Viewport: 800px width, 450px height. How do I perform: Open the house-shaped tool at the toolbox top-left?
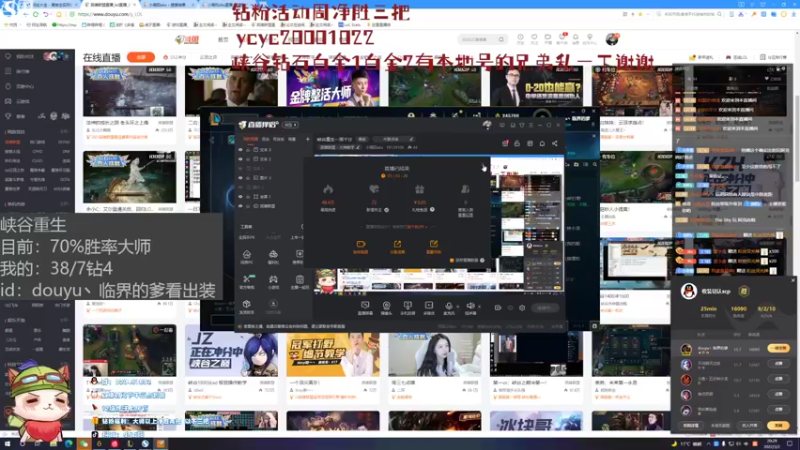point(247,256)
